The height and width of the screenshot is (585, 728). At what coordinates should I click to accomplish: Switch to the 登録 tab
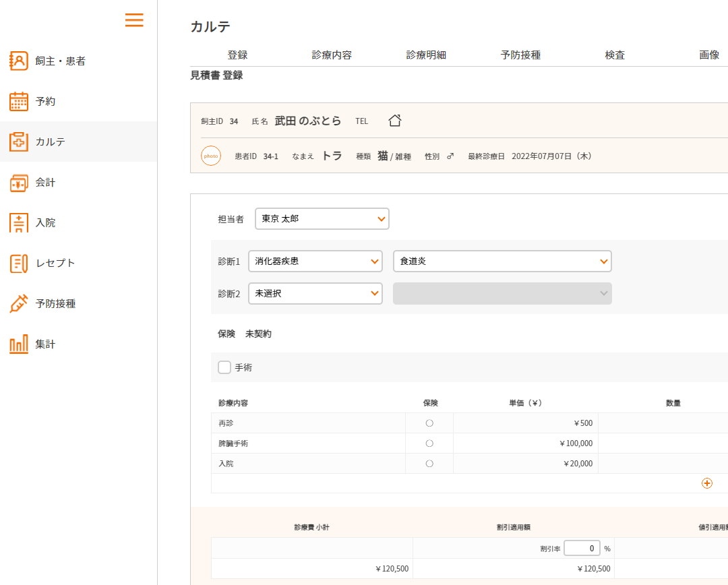click(237, 55)
